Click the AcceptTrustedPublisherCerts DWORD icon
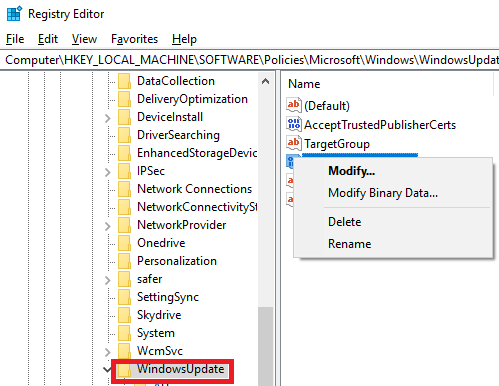Image resolution: width=499 pixels, height=386 pixels. pyautogui.click(x=294, y=124)
